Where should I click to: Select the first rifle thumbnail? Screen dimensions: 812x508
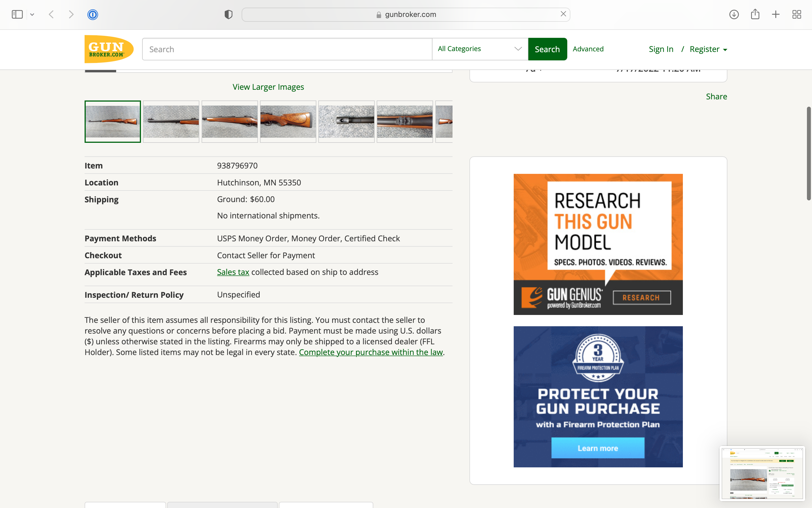pyautogui.click(x=113, y=122)
